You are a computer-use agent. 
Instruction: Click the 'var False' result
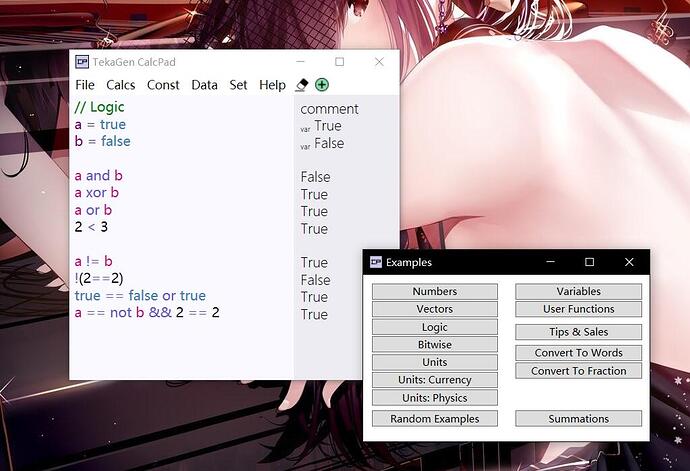[323, 144]
